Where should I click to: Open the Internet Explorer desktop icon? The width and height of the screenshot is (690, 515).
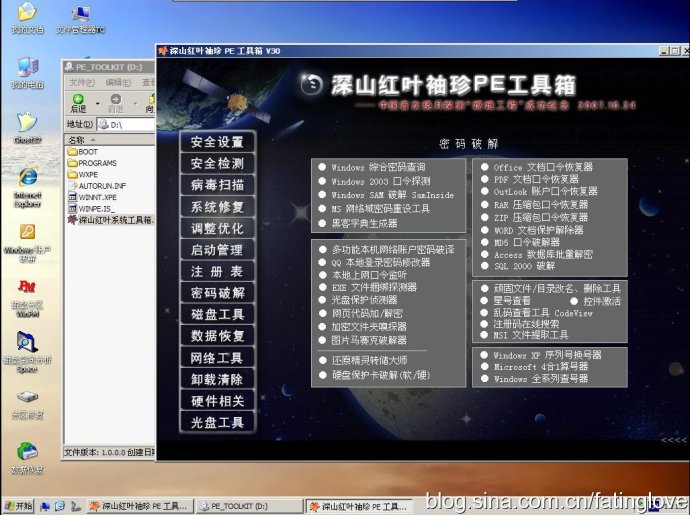click(x=27, y=187)
